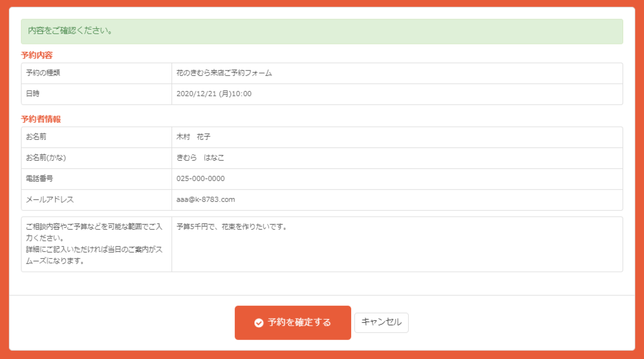Select the reservation date 2020/12/21 (月)10:00
Image resolution: width=644 pixels, height=359 pixels.
pos(214,94)
